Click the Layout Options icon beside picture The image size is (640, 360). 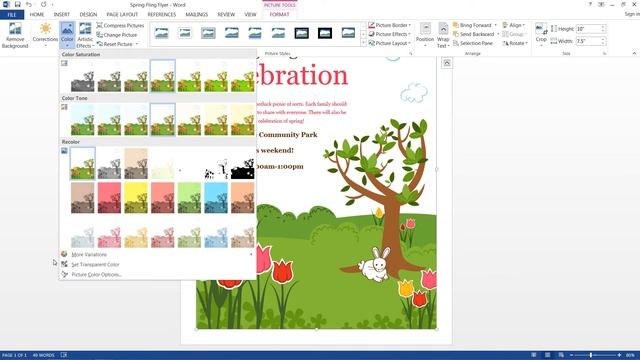447,63
